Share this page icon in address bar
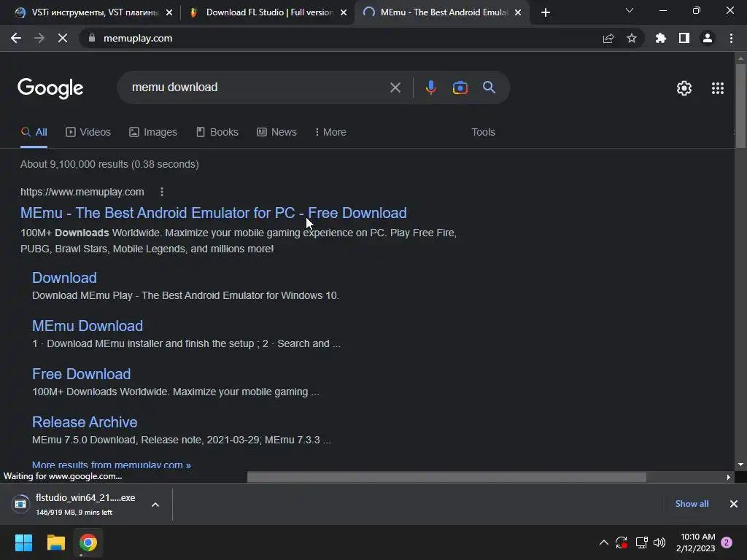The height and width of the screenshot is (560, 747). [608, 39]
